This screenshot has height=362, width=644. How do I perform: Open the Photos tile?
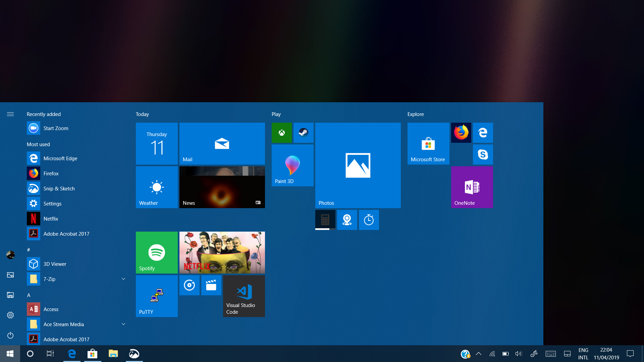[x=358, y=165]
